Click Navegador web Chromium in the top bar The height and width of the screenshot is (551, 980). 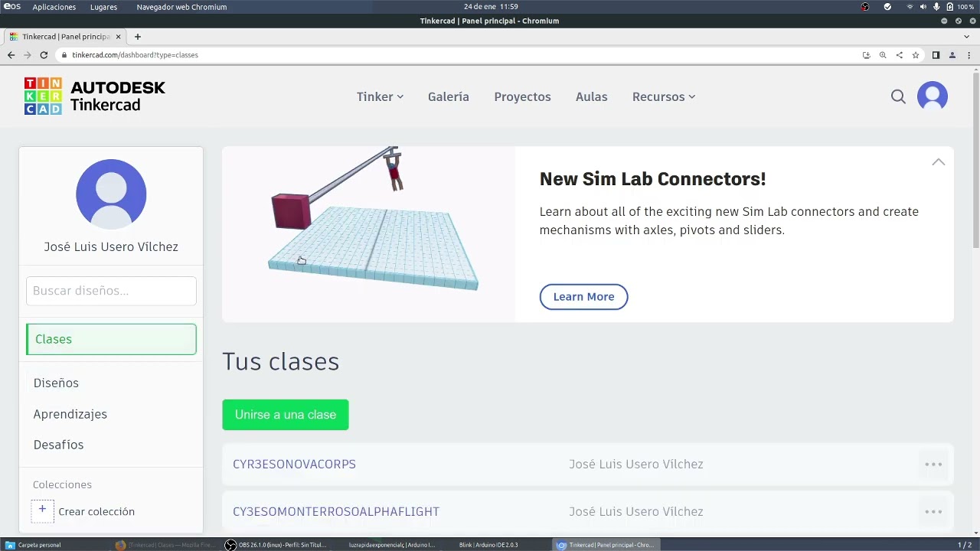coord(181,7)
